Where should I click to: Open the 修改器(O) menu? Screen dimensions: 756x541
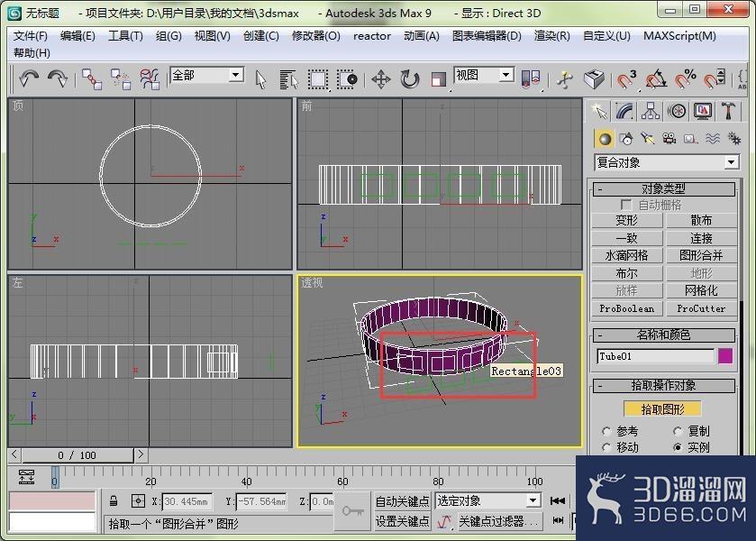(315, 36)
